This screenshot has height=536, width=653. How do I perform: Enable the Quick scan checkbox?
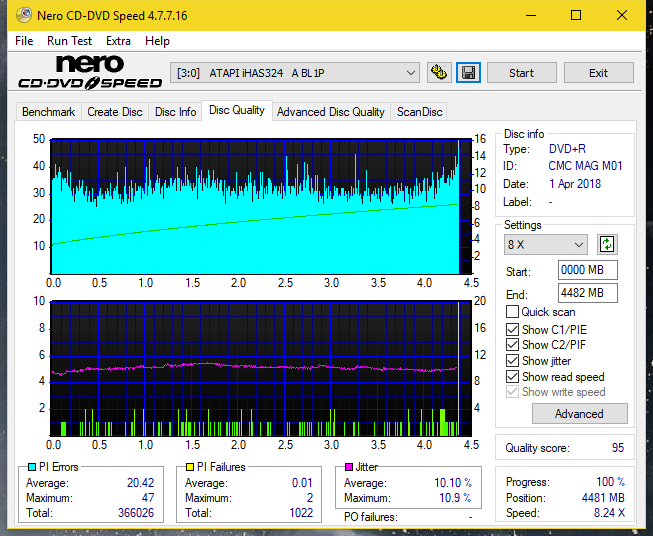click(x=512, y=312)
